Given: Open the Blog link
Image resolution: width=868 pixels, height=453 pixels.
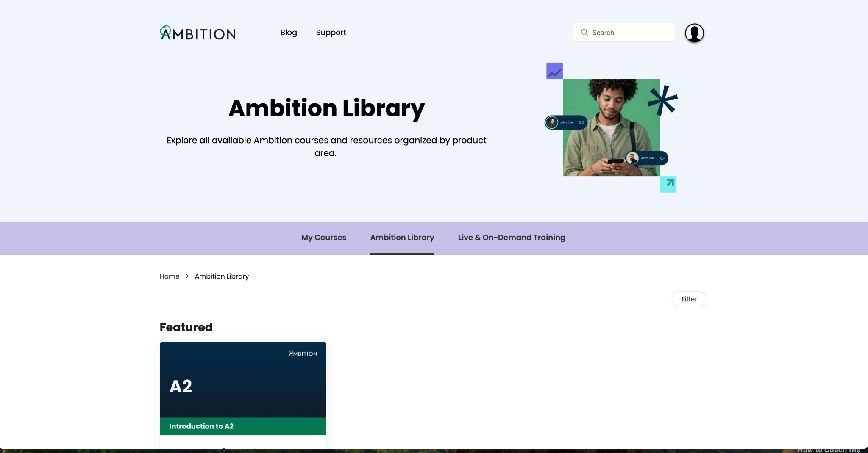Looking at the screenshot, I should [289, 33].
